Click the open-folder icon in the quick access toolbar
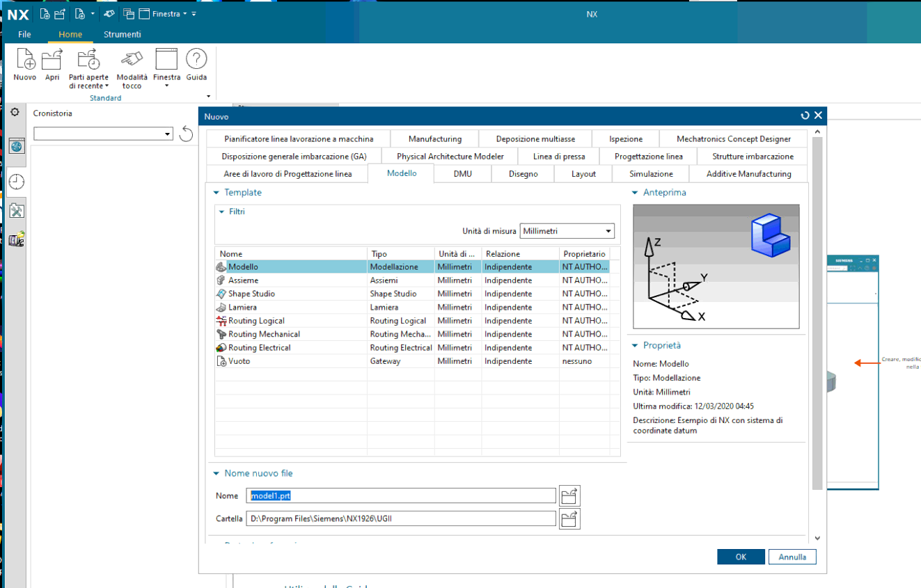This screenshot has height=588, width=921. (x=60, y=14)
